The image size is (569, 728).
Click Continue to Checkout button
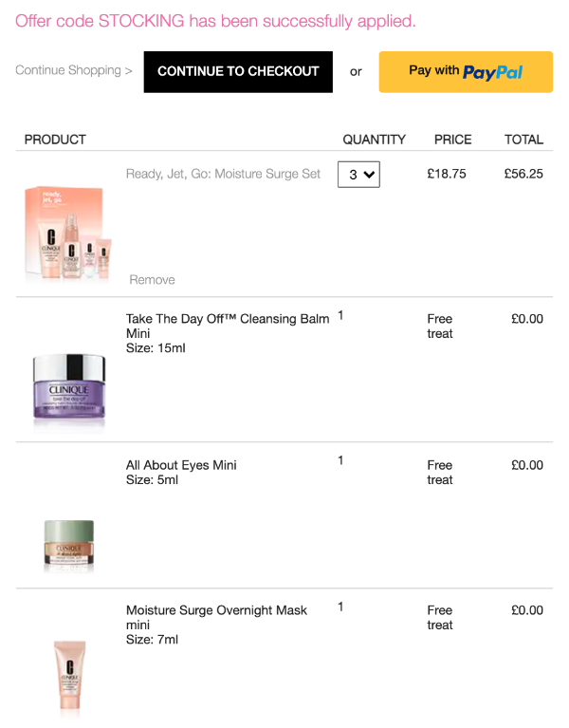238,71
